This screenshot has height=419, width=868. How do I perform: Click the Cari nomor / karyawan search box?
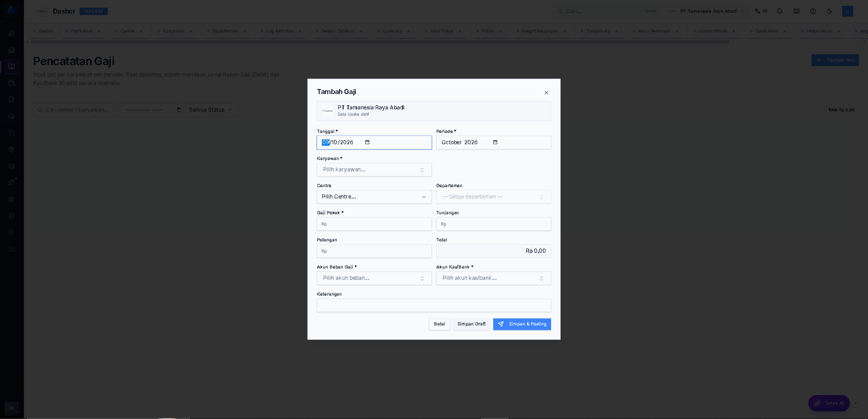[x=75, y=110]
